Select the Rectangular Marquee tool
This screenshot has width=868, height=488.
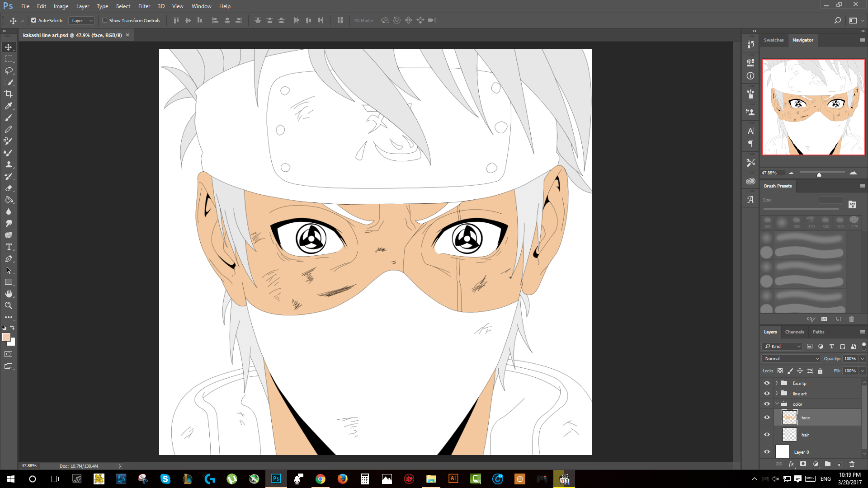9,59
